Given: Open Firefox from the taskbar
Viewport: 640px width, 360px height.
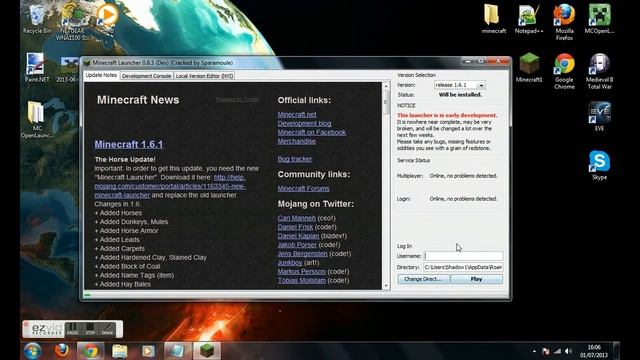Looking at the screenshot, I should (62, 351).
